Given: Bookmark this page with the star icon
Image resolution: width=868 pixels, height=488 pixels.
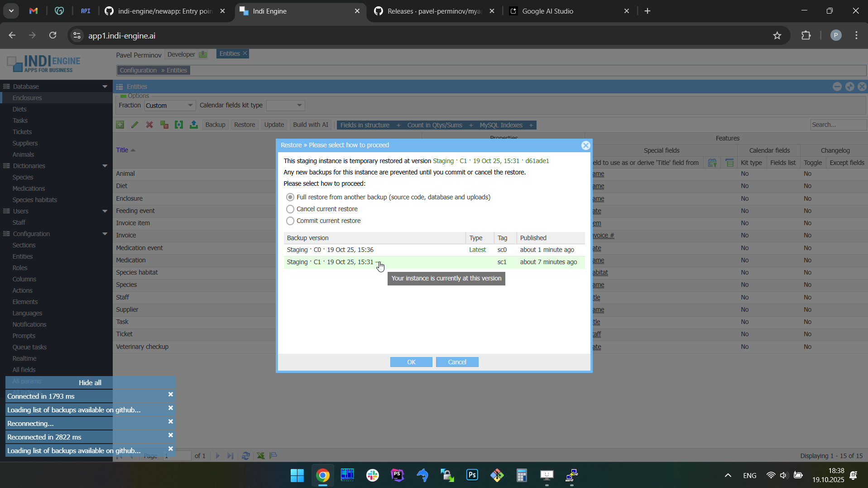Looking at the screenshot, I should 777,36.
